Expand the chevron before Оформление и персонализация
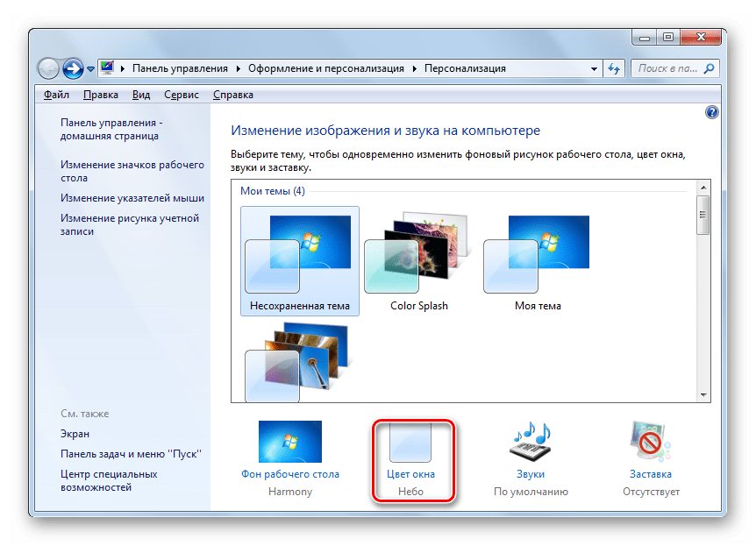 [239, 69]
